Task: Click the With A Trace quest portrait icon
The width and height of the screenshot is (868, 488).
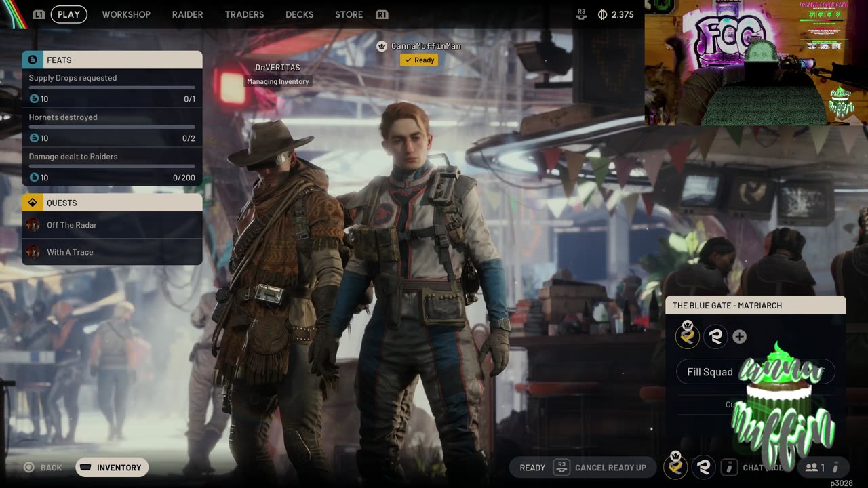Action: tap(33, 252)
